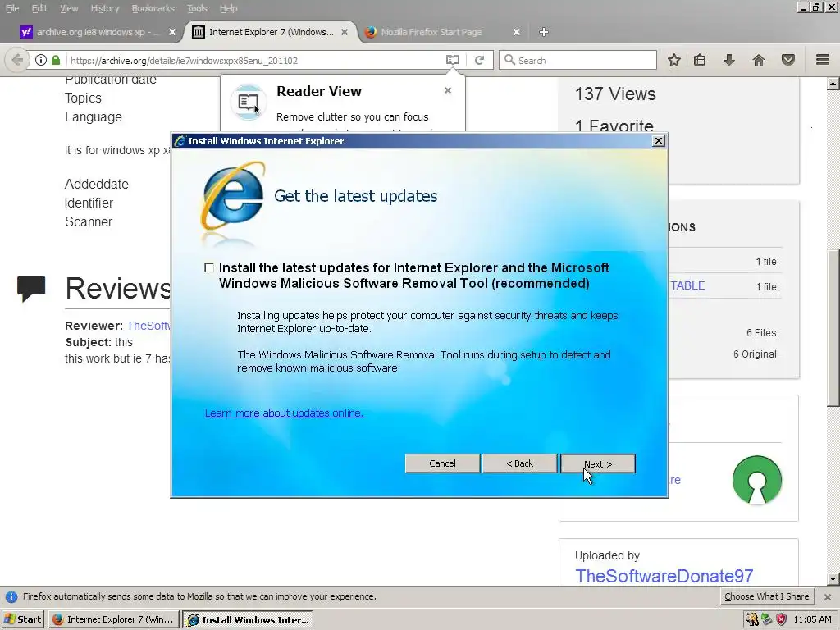The height and width of the screenshot is (630, 840).
Task: Open the reviewer TheSoft... profile link
Action: point(148,326)
